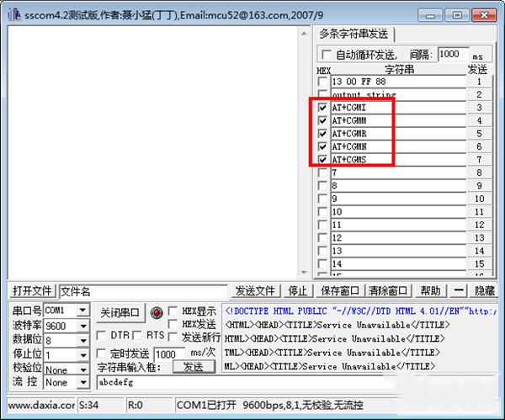
Task: Click the dash button next to 帮助
Action: pyautogui.click(x=459, y=291)
